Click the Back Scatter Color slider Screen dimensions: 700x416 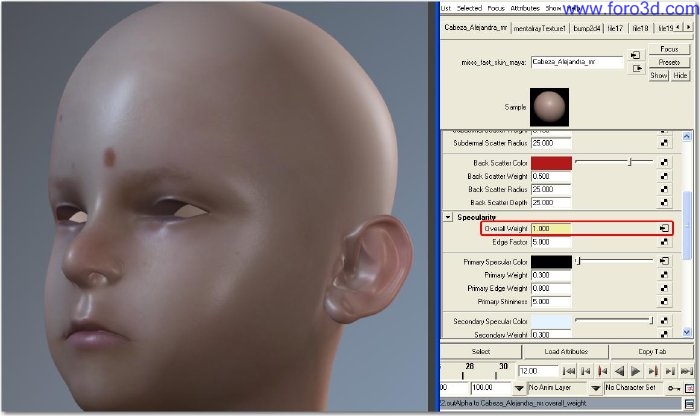(614, 162)
